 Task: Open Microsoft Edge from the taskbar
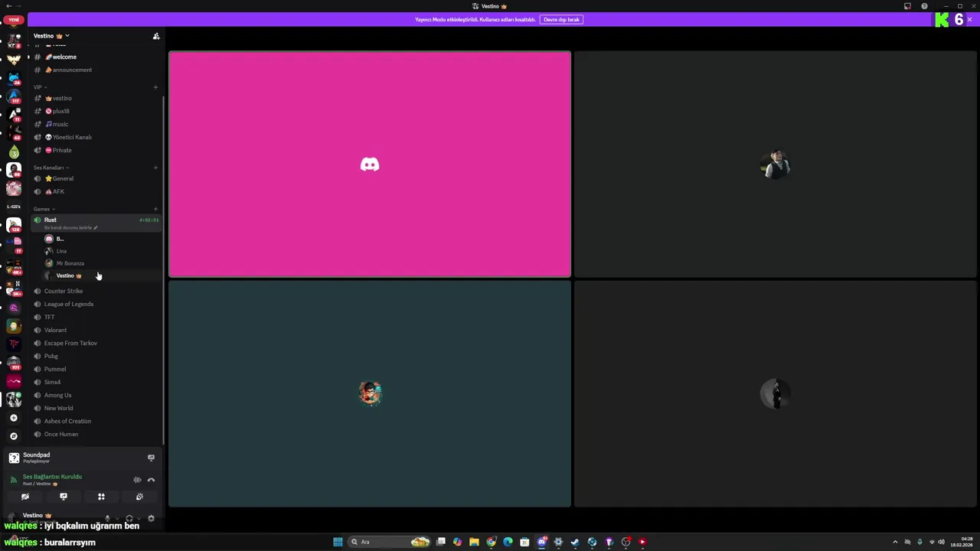coord(508,542)
